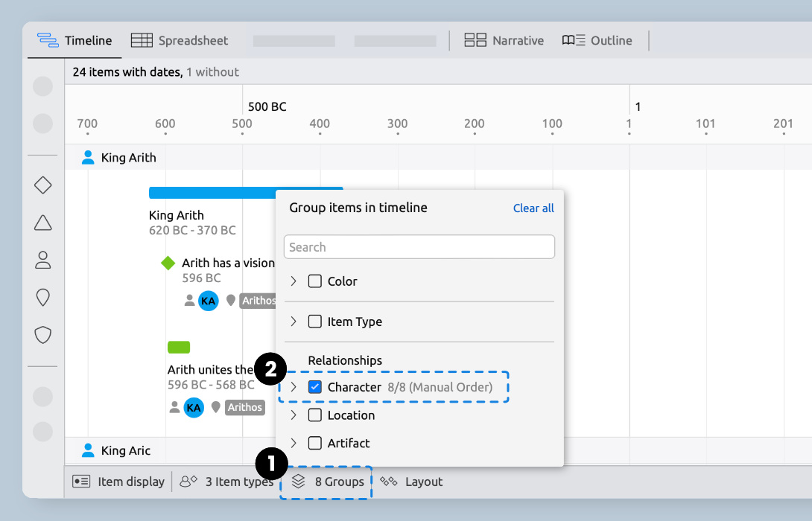812x521 pixels.
Task: Click the green diamond Arith has a vision
Action: [168, 263]
